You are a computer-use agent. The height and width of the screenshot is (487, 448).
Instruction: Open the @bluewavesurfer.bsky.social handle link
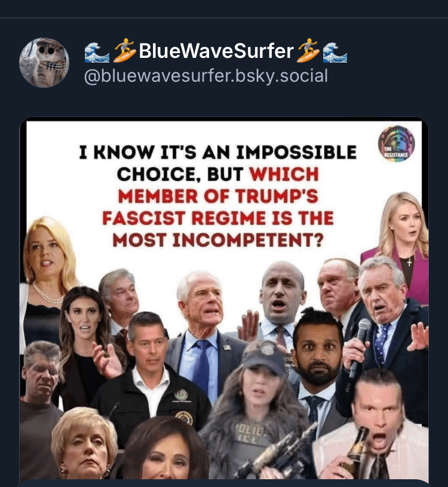(x=206, y=76)
